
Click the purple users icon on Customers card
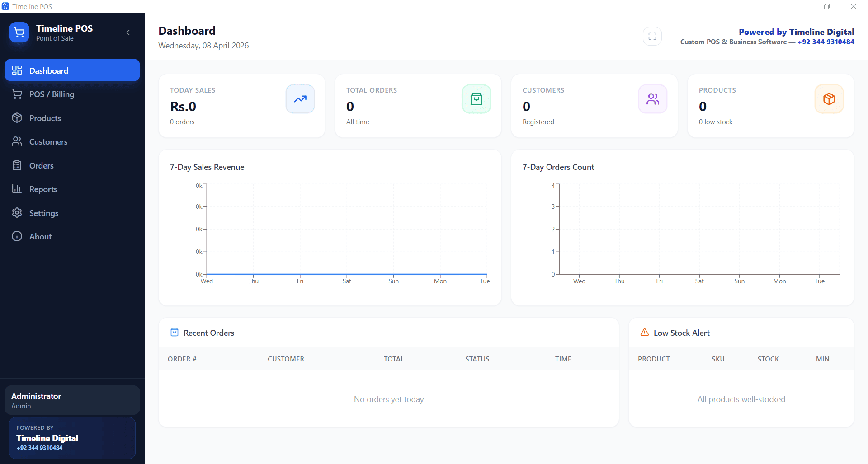(652, 98)
